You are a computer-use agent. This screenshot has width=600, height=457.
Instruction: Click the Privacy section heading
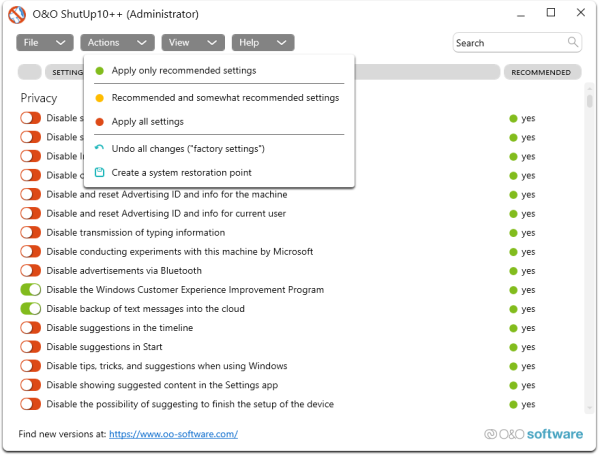39,98
